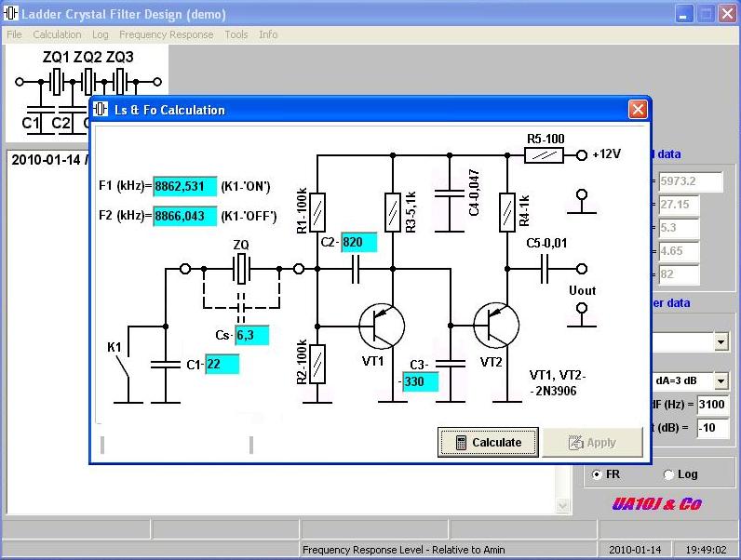The height and width of the screenshot is (560, 741).
Task: Open the Tools menu
Action: (236, 34)
